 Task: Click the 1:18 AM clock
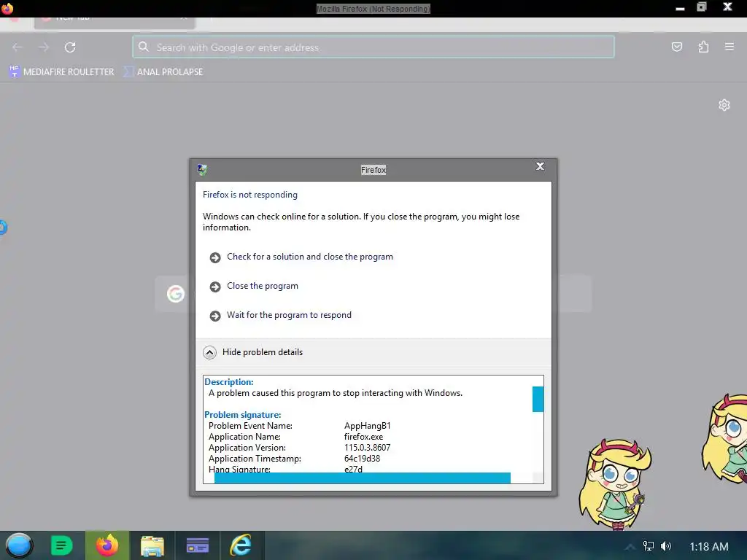(x=709, y=547)
